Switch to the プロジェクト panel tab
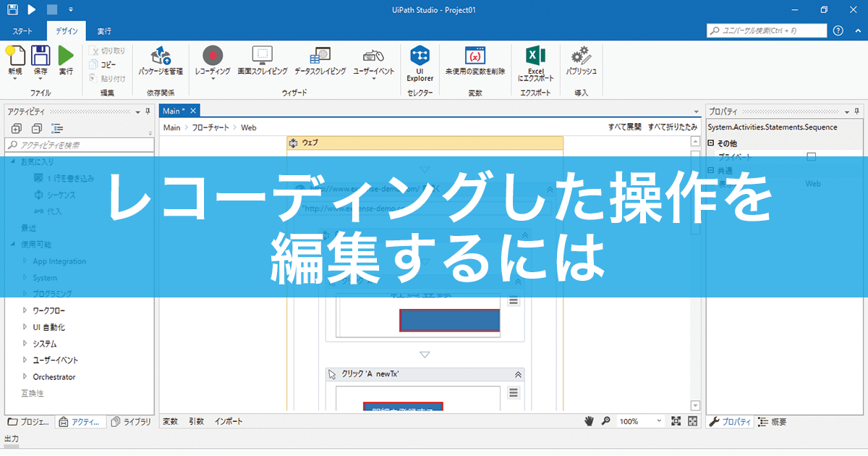This screenshot has height=456, width=868. coord(29,422)
